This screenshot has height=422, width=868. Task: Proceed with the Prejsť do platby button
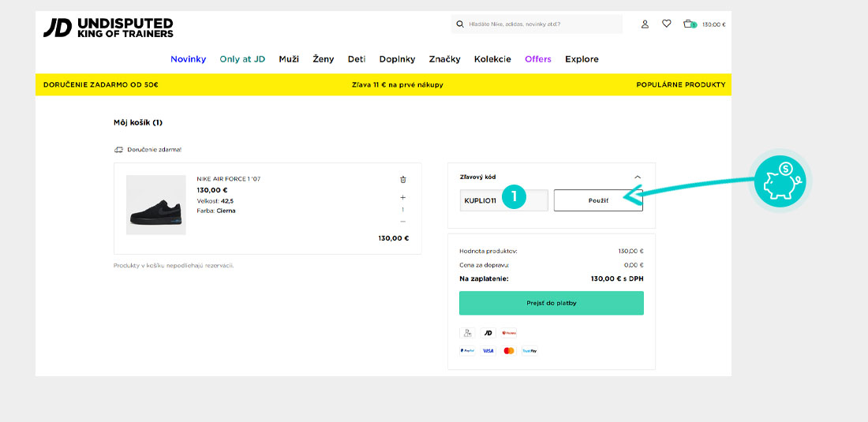pos(552,303)
